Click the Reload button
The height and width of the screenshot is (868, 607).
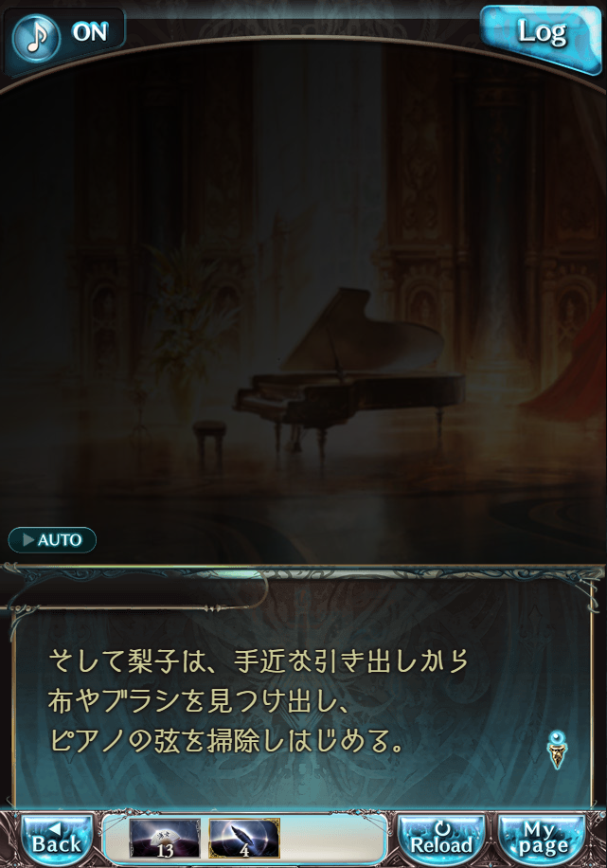[441, 839]
